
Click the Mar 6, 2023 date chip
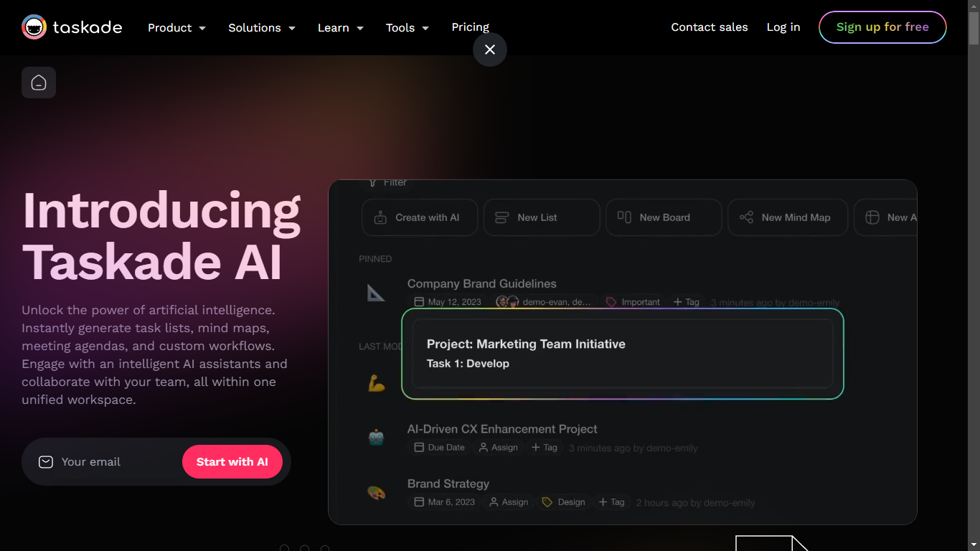click(x=444, y=502)
